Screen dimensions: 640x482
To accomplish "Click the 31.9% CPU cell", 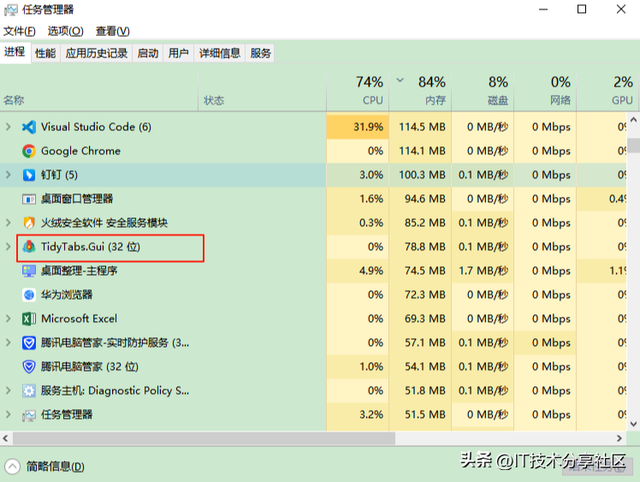I will tap(358, 127).
